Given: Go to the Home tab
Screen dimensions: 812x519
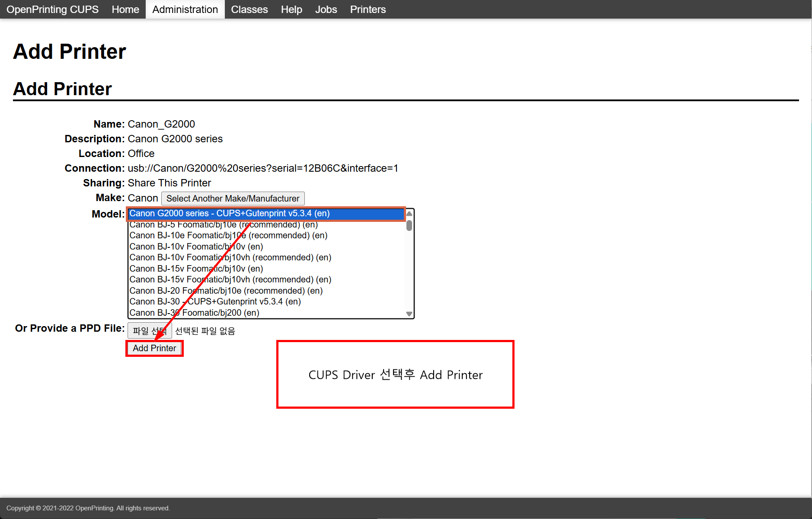Looking at the screenshot, I should 125,10.
